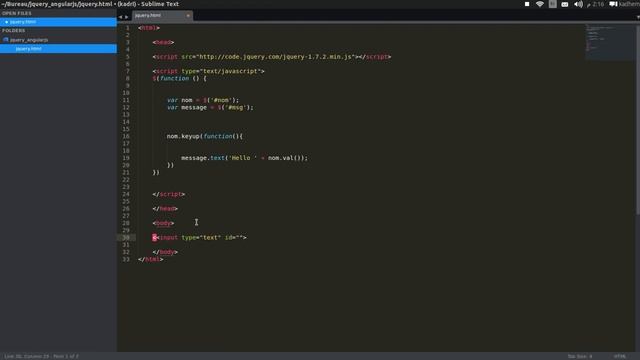Close the jquery.html tab
The width and height of the screenshot is (640, 360).
188,16
